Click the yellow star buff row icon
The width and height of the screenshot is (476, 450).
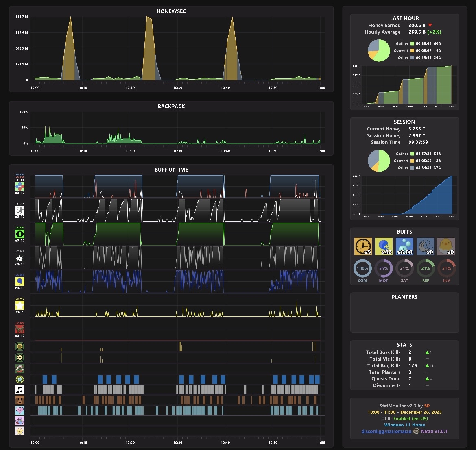pos(20,305)
